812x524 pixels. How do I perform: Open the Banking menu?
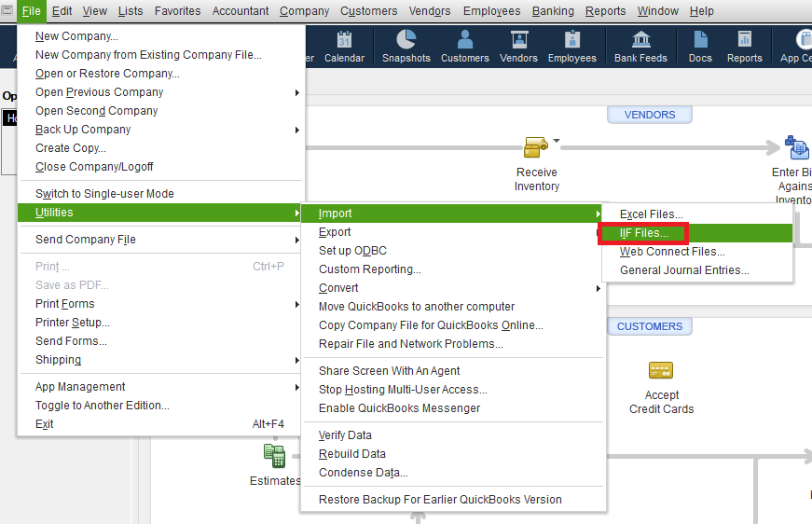553,11
